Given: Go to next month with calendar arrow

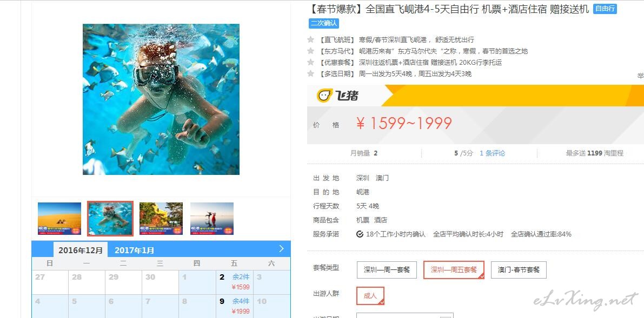Looking at the screenshot, I should (281, 249).
